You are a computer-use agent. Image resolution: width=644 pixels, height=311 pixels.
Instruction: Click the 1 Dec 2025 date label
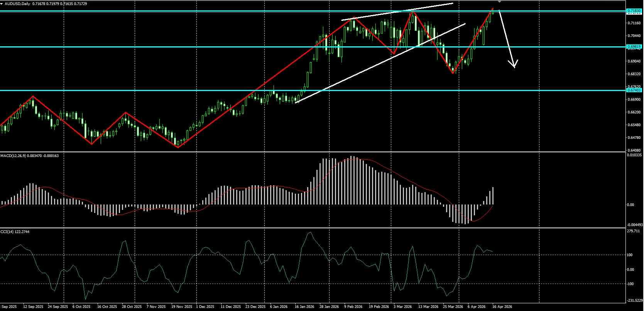click(x=205, y=307)
